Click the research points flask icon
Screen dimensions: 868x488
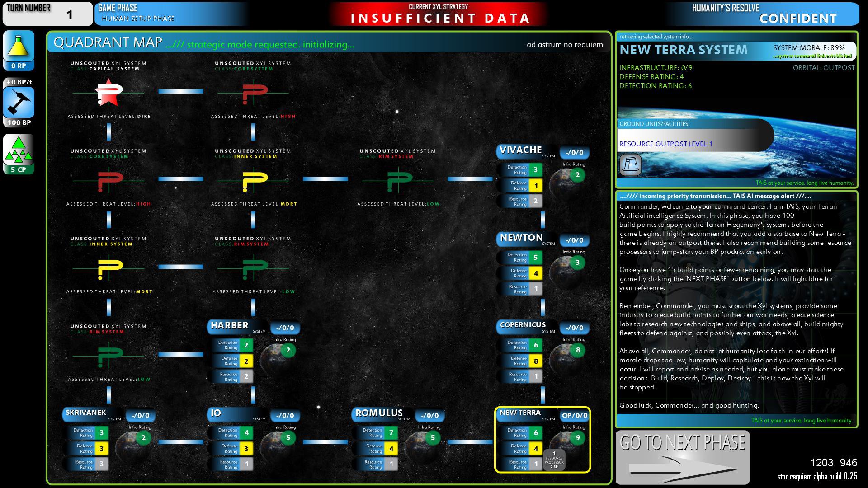[x=19, y=47]
